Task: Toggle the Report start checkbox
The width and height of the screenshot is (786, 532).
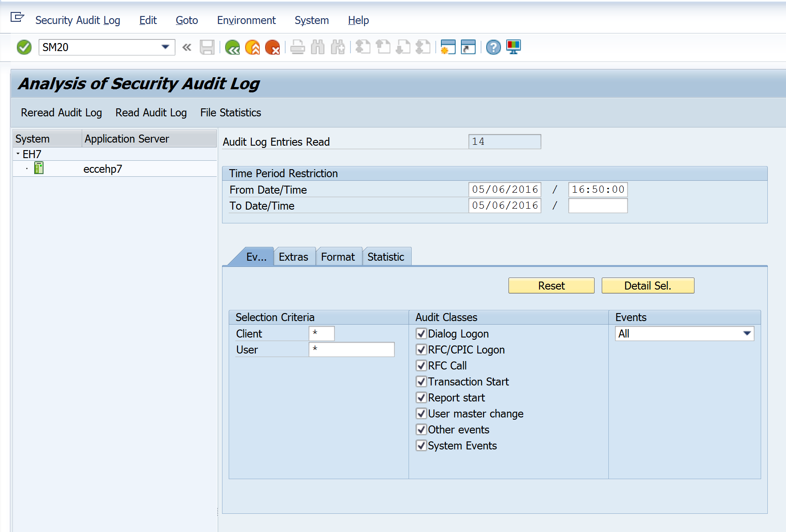Action: (421, 397)
